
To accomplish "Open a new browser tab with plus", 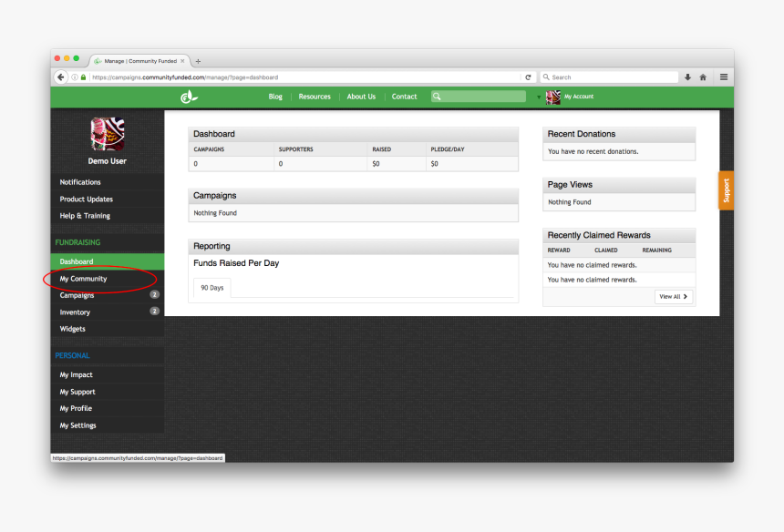I will click(x=198, y=61).
